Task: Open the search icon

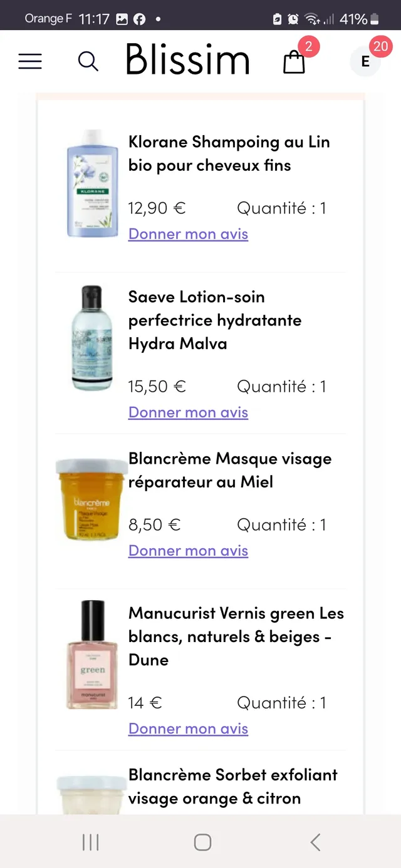Action: (88, 61)
